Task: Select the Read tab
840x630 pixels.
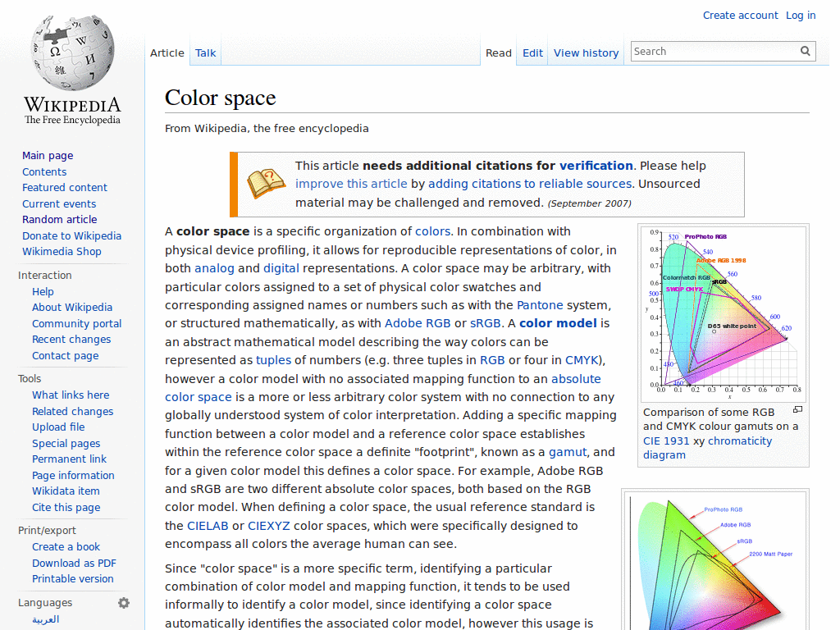Action: click(499, 53)
